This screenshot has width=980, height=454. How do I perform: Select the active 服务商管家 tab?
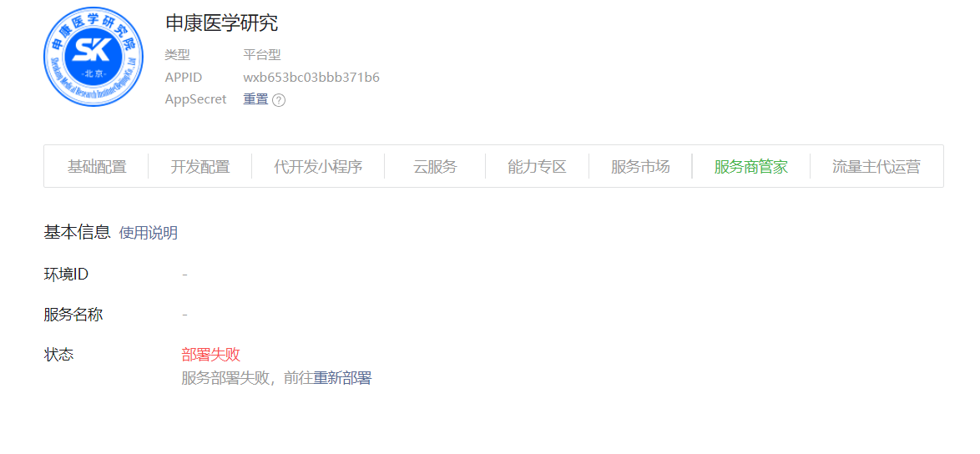click(x=751, y=167)
